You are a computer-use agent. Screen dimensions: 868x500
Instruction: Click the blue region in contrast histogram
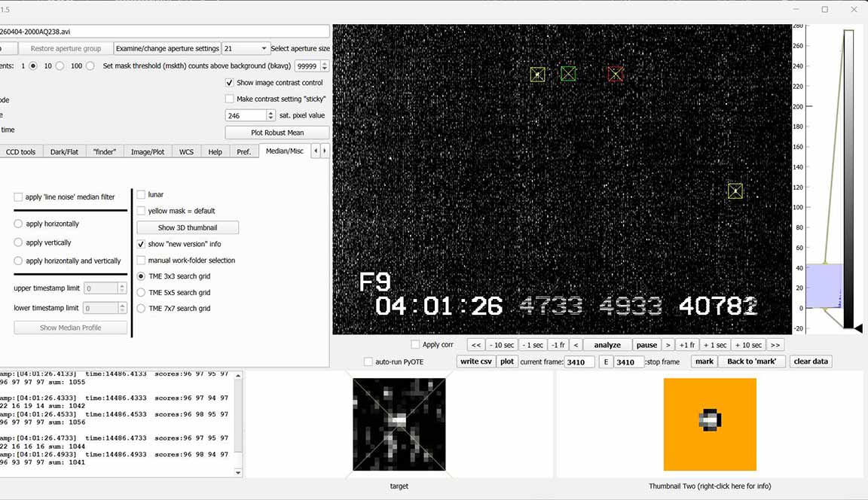pos(823,285)
